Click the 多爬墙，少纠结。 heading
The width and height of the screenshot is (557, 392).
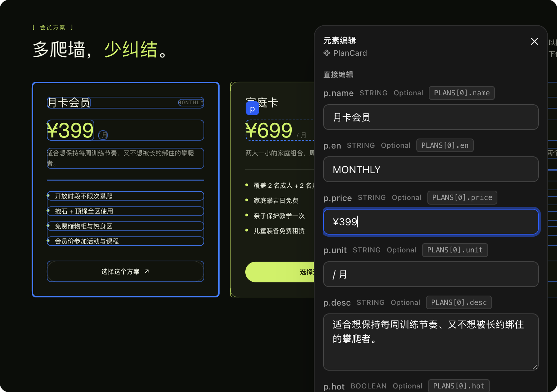(x=100, y=49)
